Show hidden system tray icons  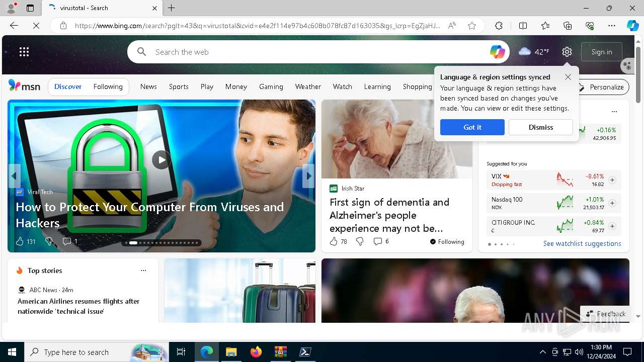542,352
